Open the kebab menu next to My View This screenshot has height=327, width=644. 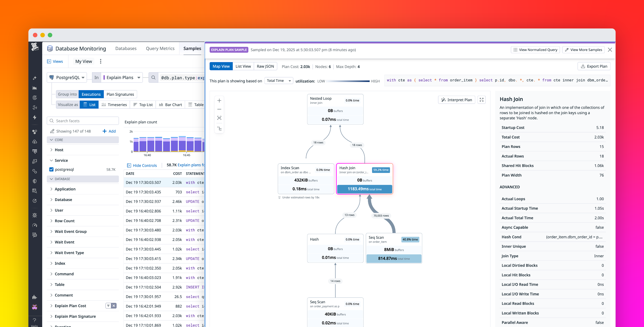100,61
